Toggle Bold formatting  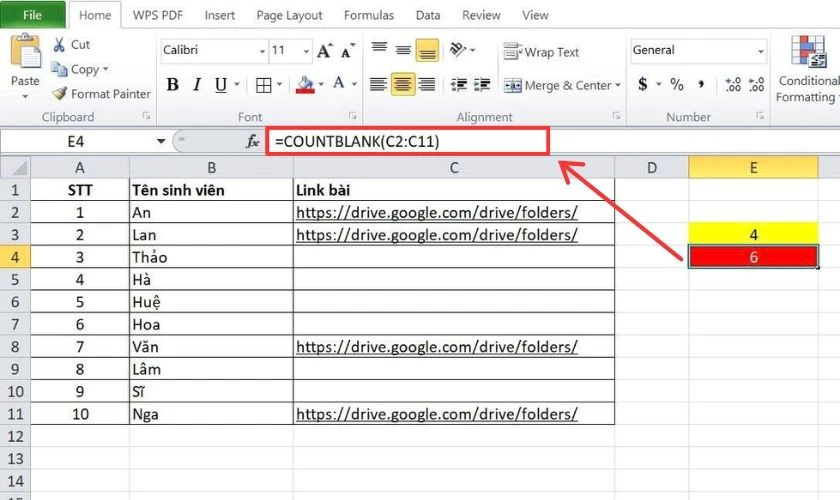point(172,85)
